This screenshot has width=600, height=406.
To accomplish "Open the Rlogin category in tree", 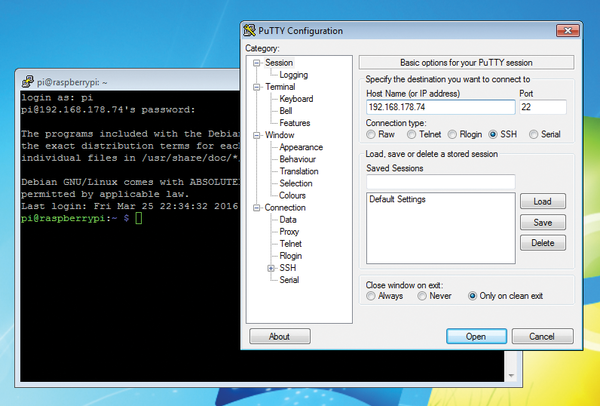I will tap(290, 256).
